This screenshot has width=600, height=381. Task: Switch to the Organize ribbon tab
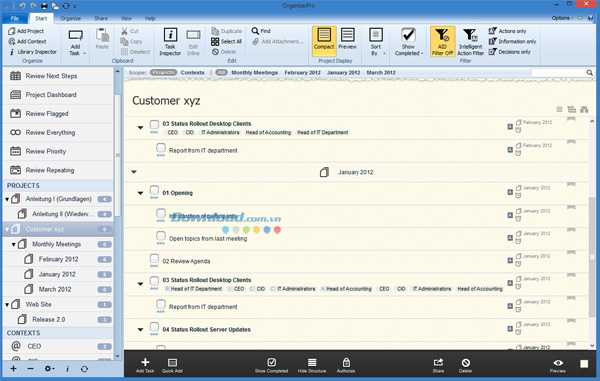click(70, 18)
